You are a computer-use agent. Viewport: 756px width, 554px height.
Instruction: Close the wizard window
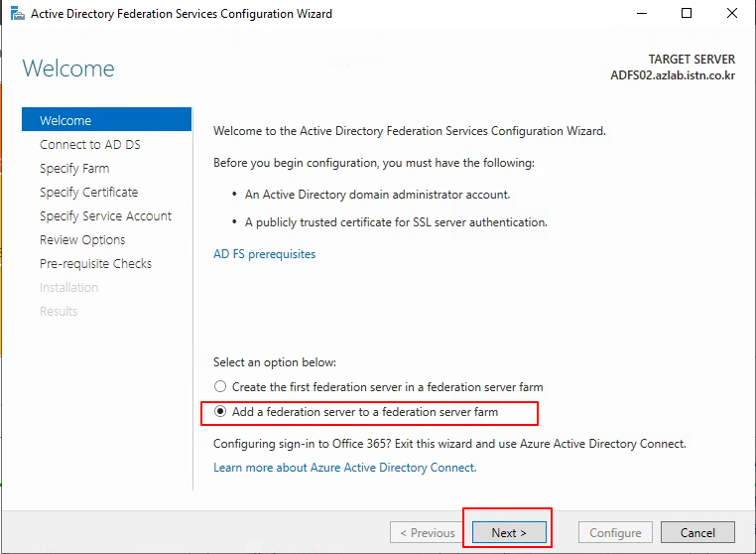click(732, 14)
